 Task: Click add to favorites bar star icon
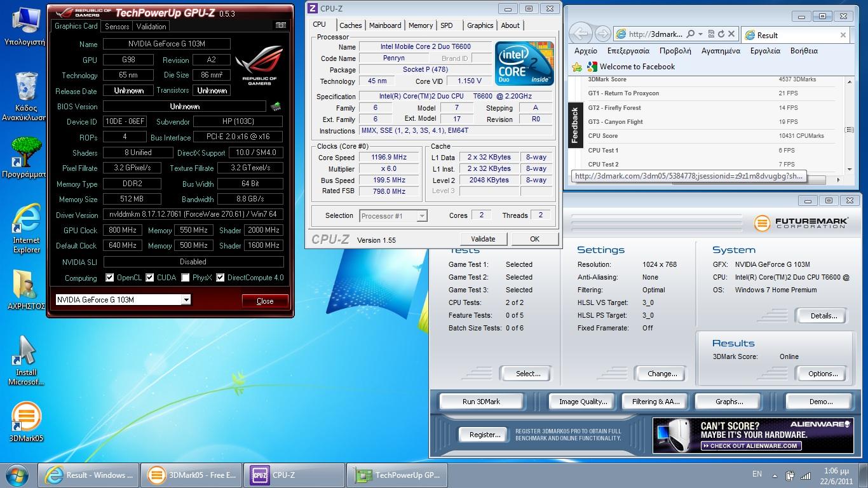[x=577, y=67]
